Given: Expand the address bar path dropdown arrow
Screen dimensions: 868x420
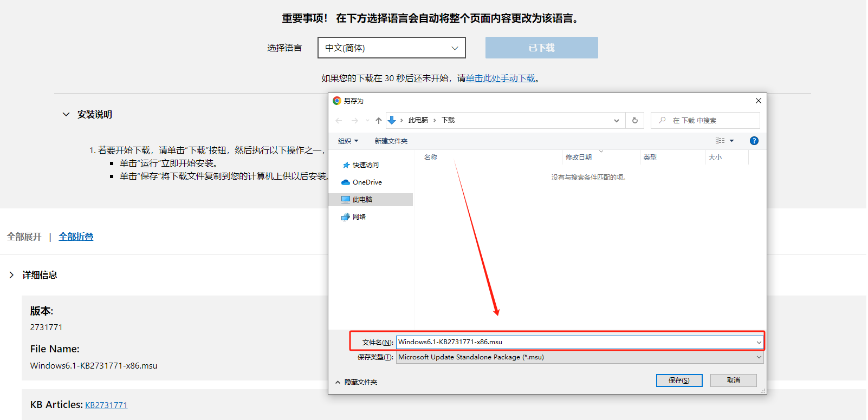Looking at the screenshot, I should click(616, 121).
